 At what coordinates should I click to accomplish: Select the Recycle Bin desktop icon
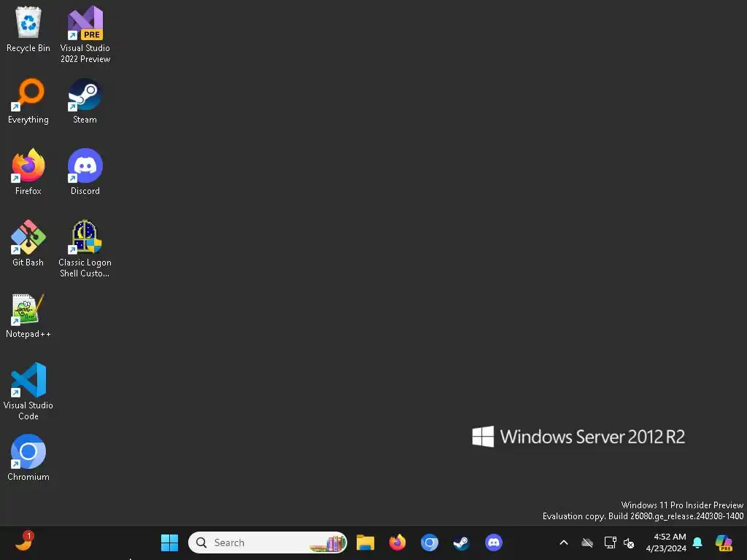point(28,29)
